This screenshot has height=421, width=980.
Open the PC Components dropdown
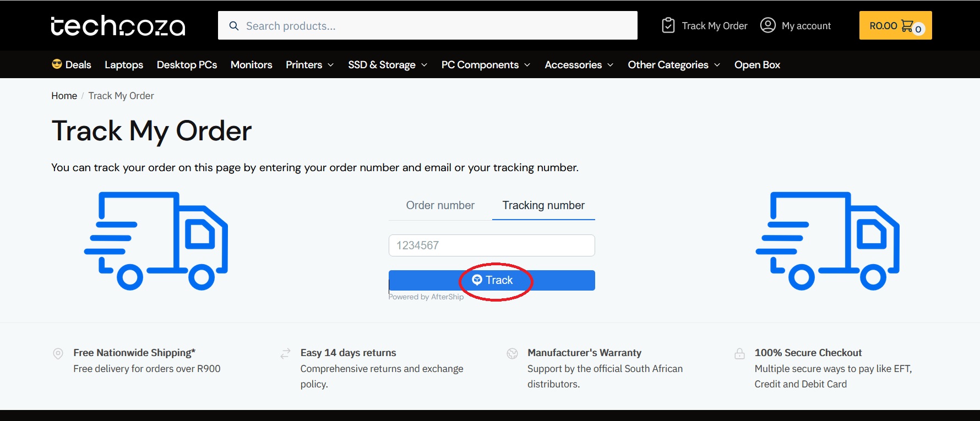pyautogui.click(x=527, y=65)
